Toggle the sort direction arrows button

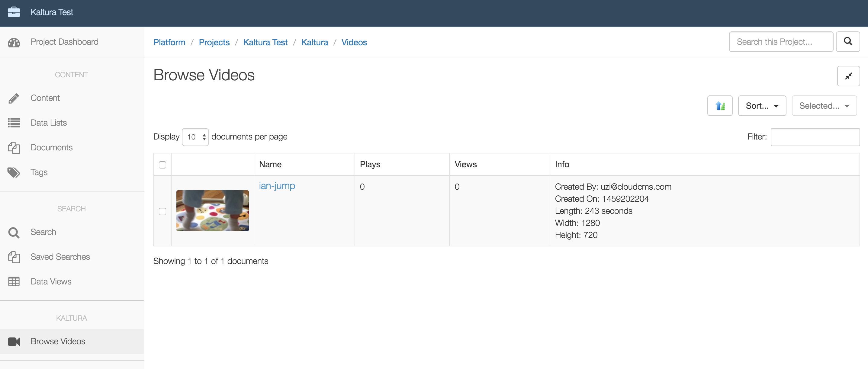click(x=719, y=106)
